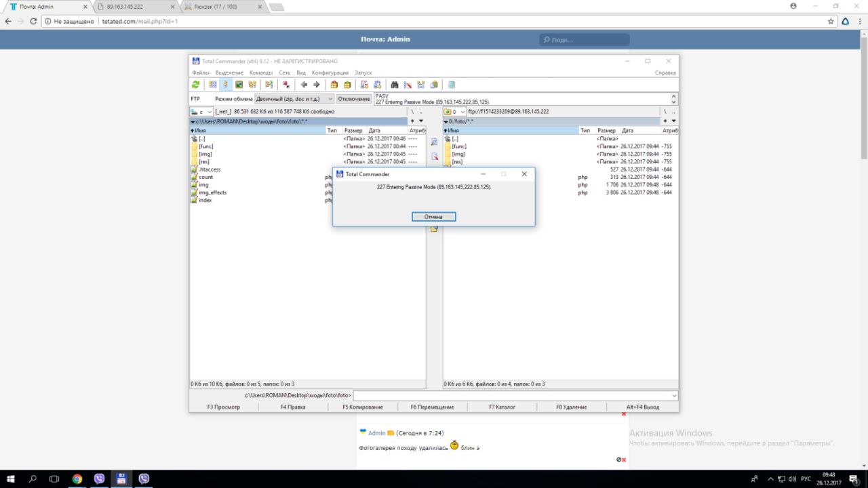Viewport: 868px width, 488px height.
Task: Click the forward arrow in Total Commander toolbar
Action: point(316,85)
